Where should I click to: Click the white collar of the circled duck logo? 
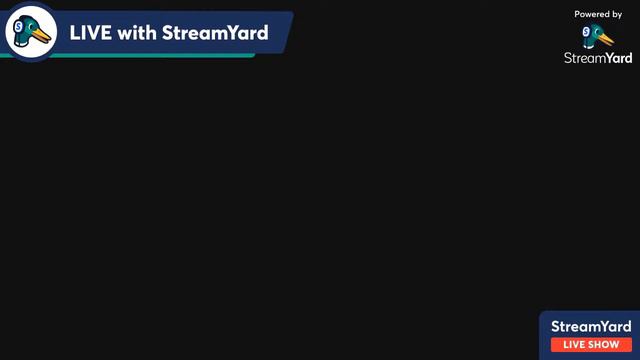22,44
